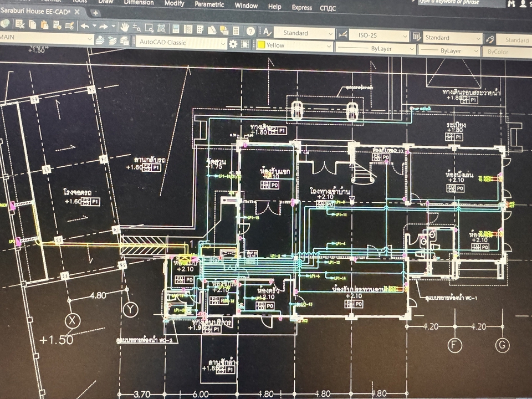Click the grid bubble labeled G
Image resolution: width=532 pixels, height=399 pixels.
[502, 345]
